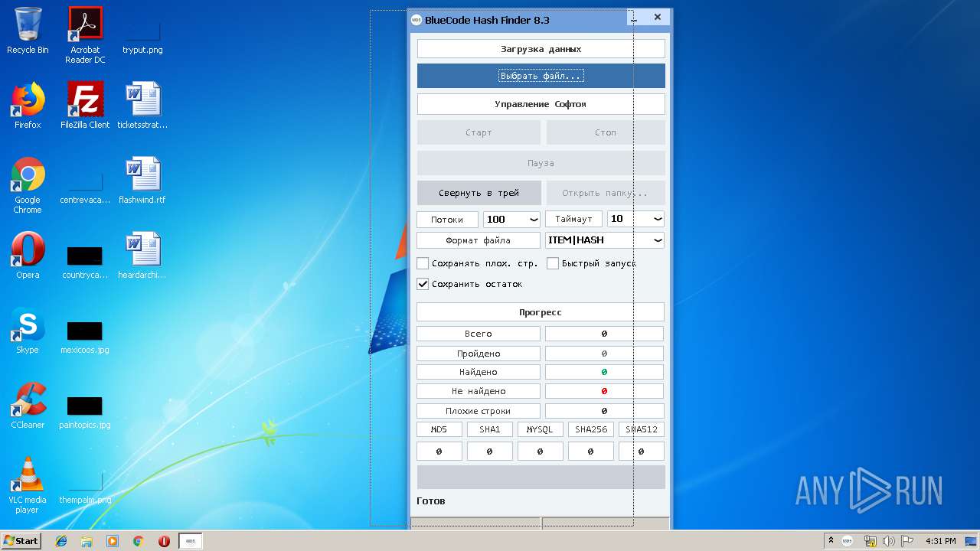The width and height of the screenshot is (980, 551).
Task: Click the Стоп button
Action: point(606,132)
